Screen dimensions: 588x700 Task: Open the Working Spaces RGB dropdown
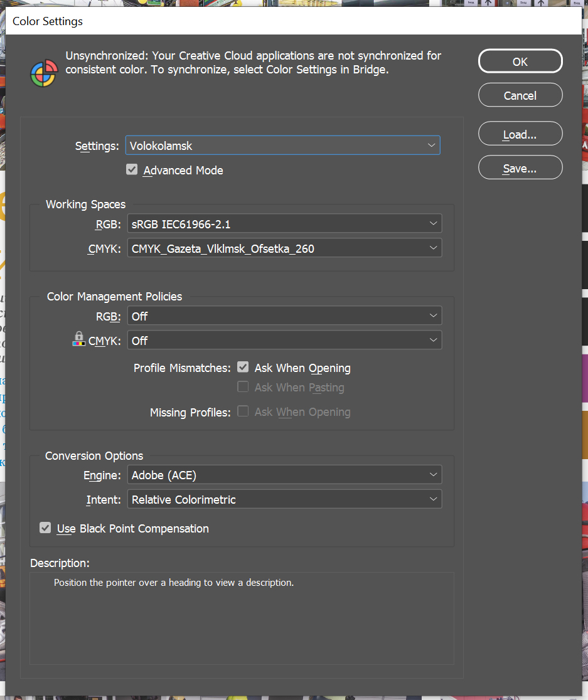pyautogui.click(x=284, y=224)
